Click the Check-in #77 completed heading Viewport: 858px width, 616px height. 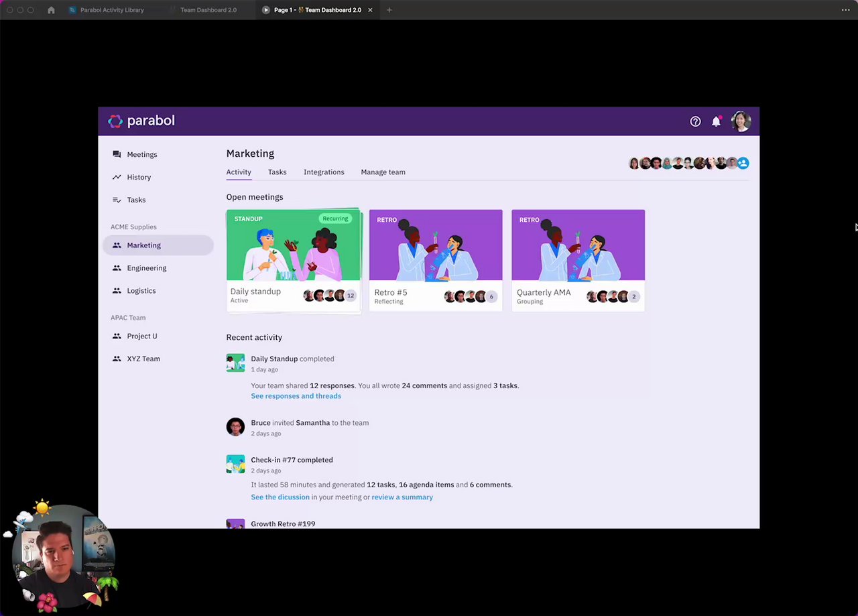[x=292, y=460]
